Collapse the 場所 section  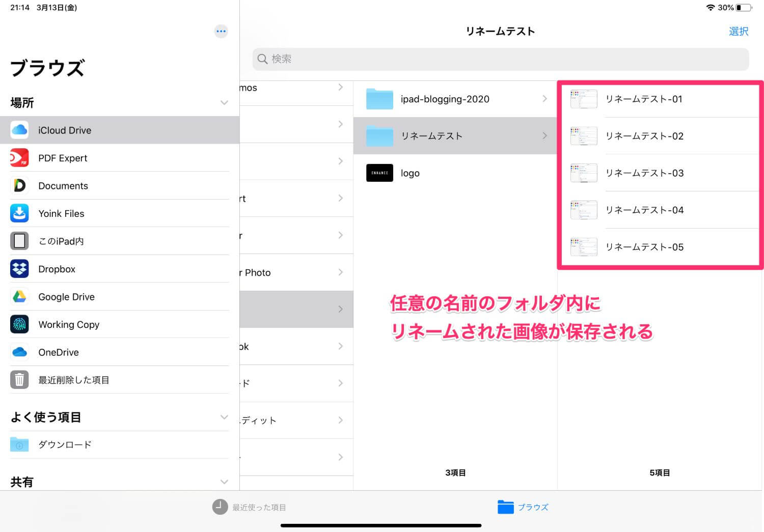point(224,103)
